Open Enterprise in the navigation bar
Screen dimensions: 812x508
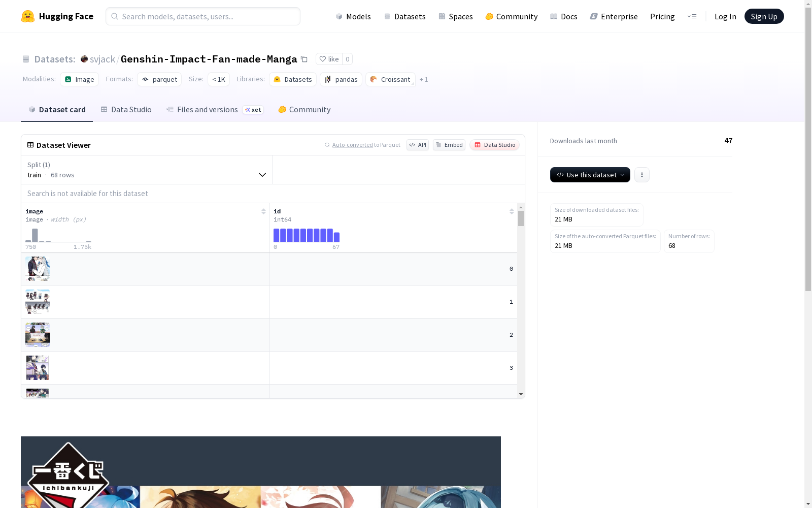(614, 16)
